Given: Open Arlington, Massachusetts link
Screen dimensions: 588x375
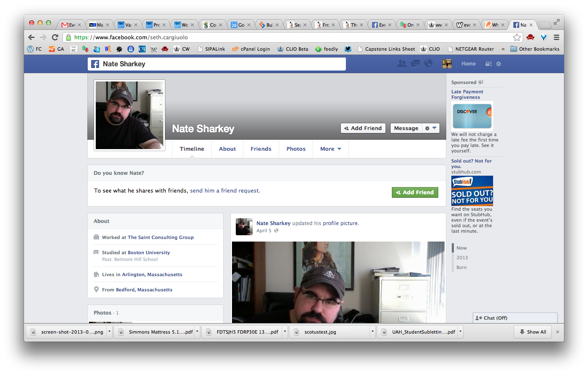Looking at the screenshot, I should pyautogui.click(x=152, y=274).
